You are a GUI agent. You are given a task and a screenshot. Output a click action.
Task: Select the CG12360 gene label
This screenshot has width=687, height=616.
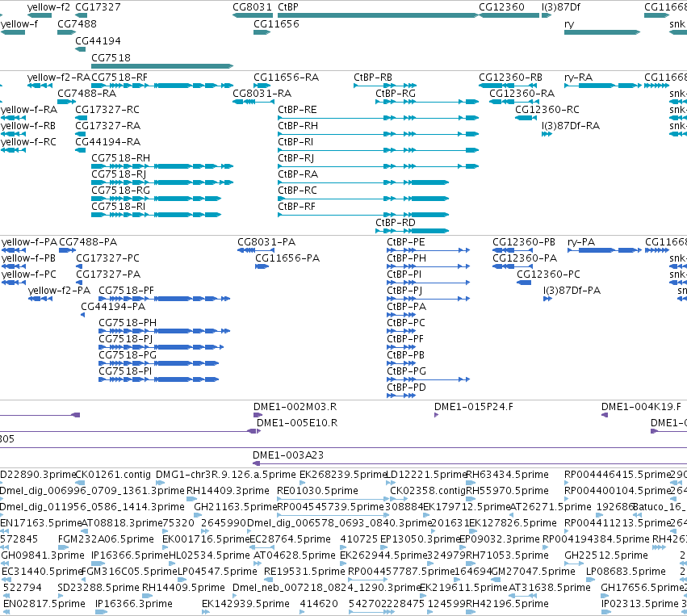pyautogui.click(x=501, y=7)
